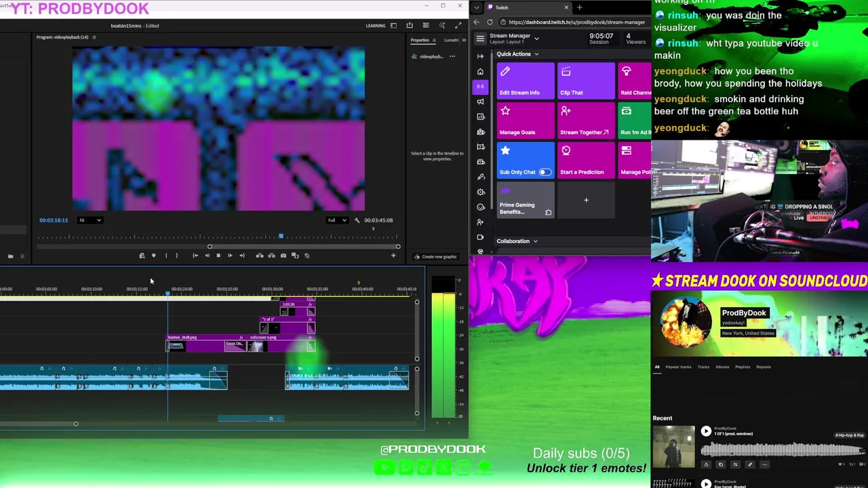Click the Mark Out bracket icon

pos(177,256)
